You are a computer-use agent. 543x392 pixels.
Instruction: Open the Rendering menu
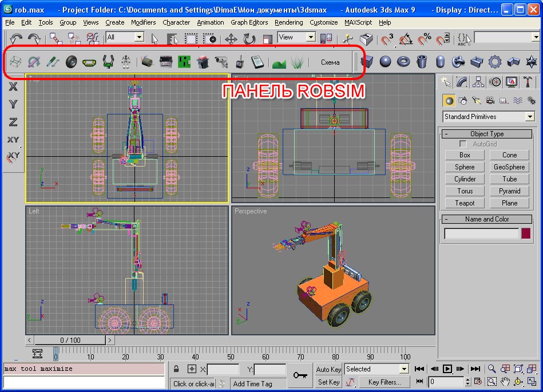[289, 22]
